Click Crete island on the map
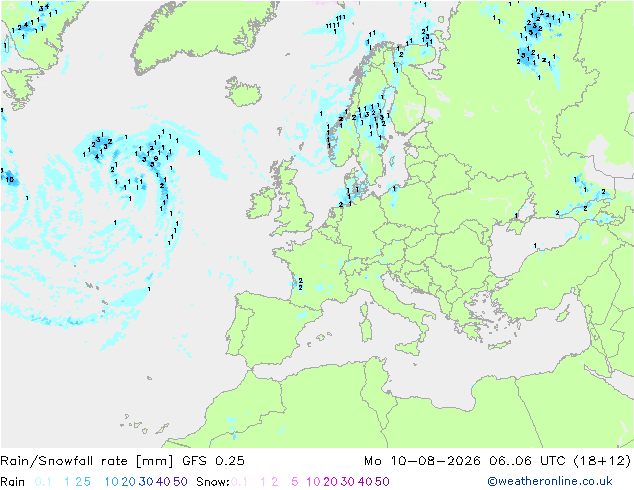The height and width of the screenshot is (490, 634). tap(500, 345)
